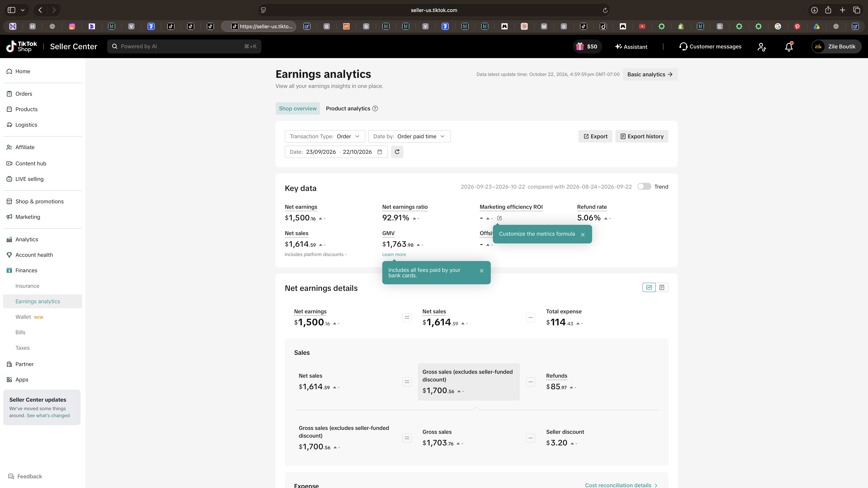Open a new Safari tab with plus icon
Screen dimensions: 868x488
pyautogui.click(x=842, y=10)
